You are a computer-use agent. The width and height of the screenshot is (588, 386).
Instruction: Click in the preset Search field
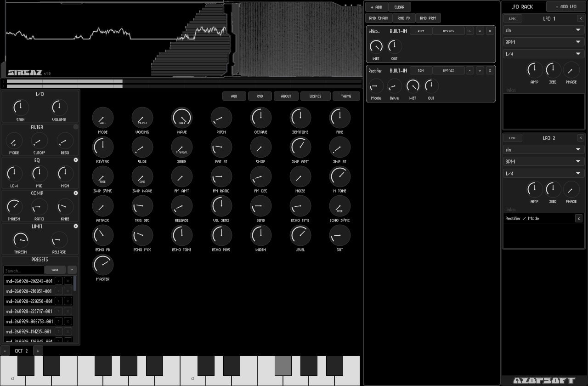(x=24, y=270)
